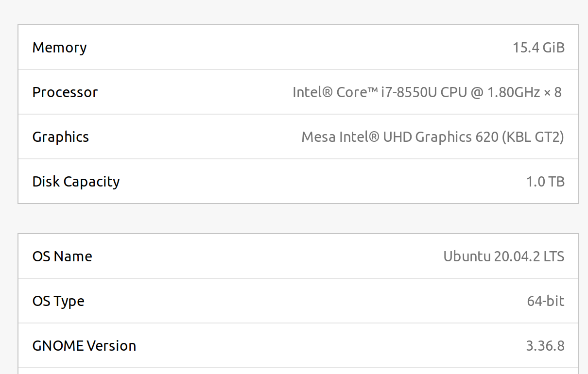Select the 15.4 GiB memory value
The height and width of the screenshot is (374, 588).
point(538,48)
